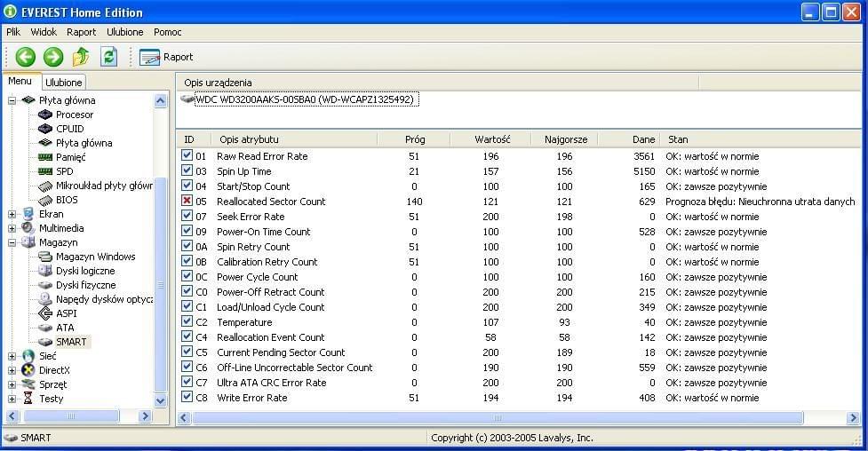This screenshot has width=868, height=451.
Task: Select the Dyski fizyczne disk icon
Action: tap(44, 285)
